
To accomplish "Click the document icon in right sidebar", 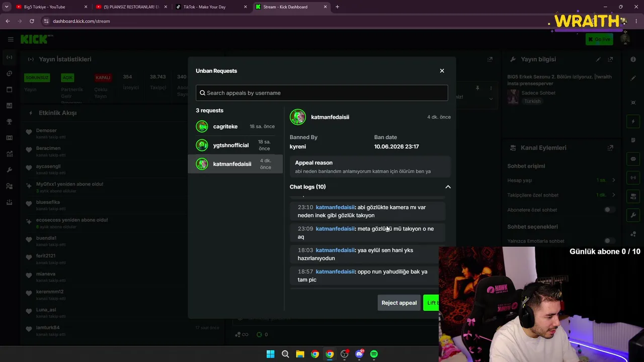I will [x=633, y=140].
